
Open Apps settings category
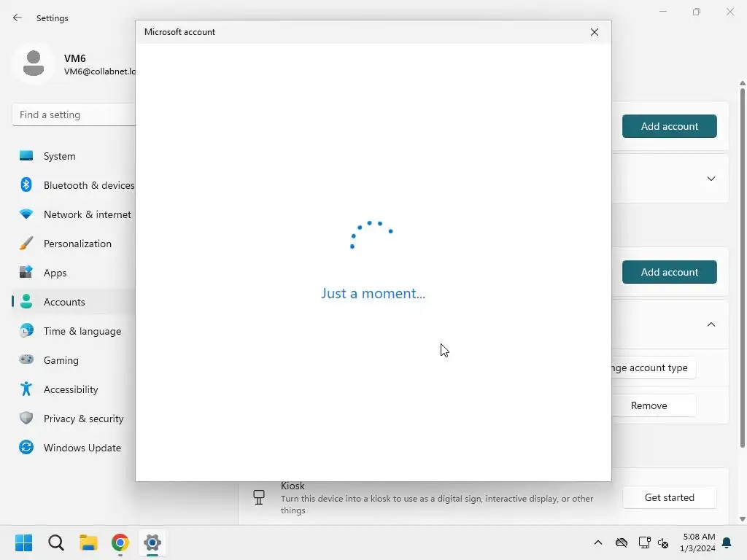[74, 273]
